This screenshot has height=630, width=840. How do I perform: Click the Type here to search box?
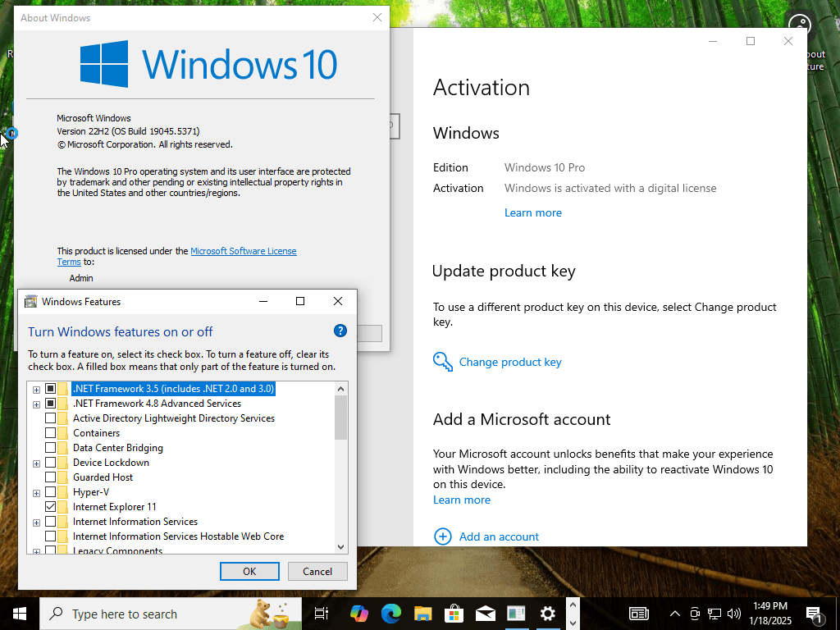click(171, 614)
